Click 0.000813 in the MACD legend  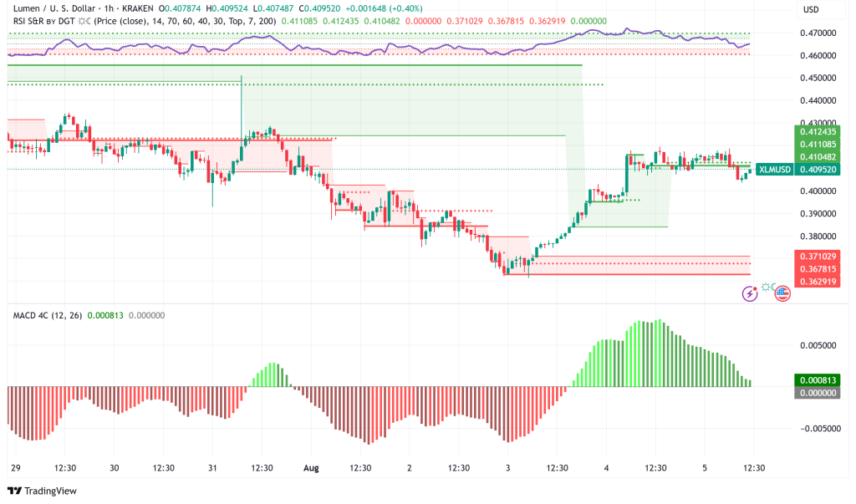pyautogui.click(x=105, y=315)
